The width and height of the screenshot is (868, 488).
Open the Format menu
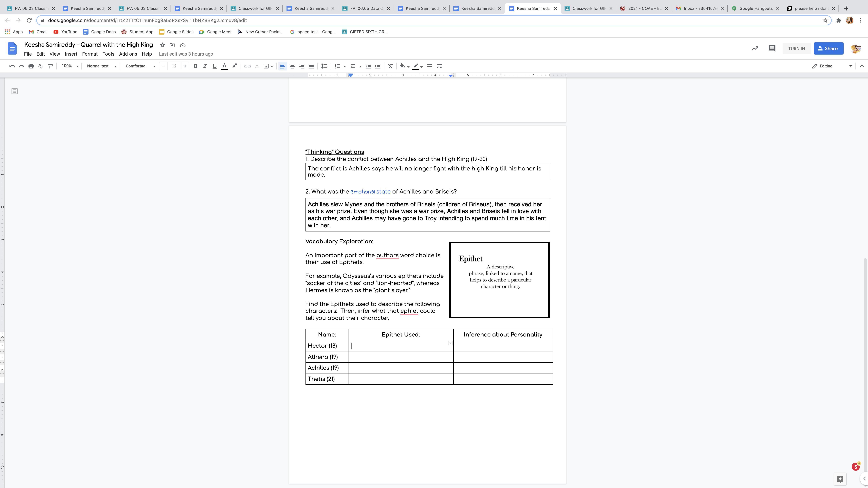tap(90, 54)
